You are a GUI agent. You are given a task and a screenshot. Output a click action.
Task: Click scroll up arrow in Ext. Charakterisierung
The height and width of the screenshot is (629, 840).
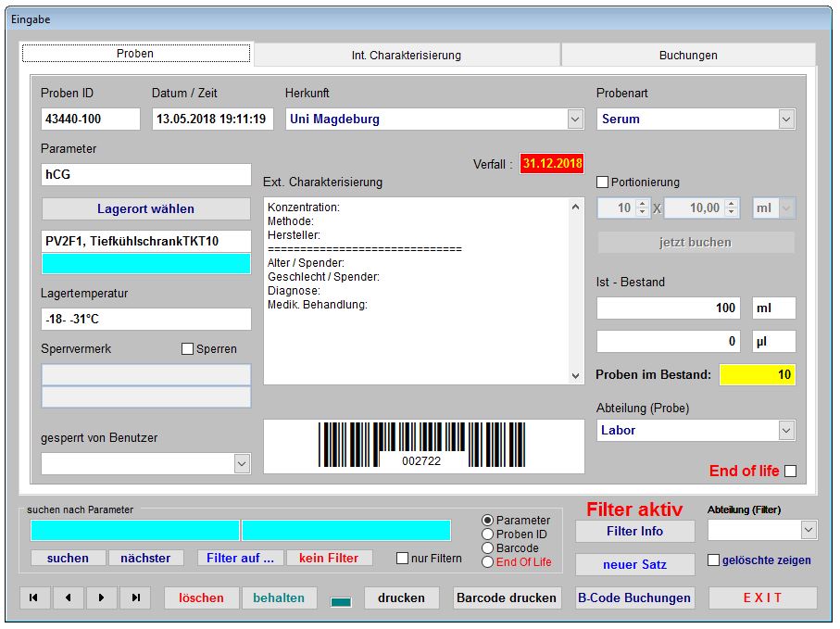point(575,207)
